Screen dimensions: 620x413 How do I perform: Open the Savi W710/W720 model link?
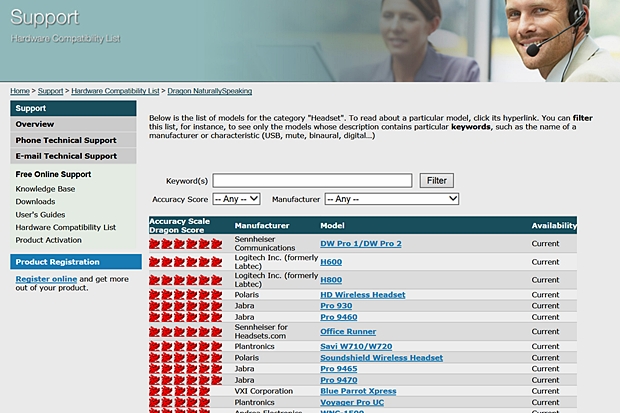point(356,346)
